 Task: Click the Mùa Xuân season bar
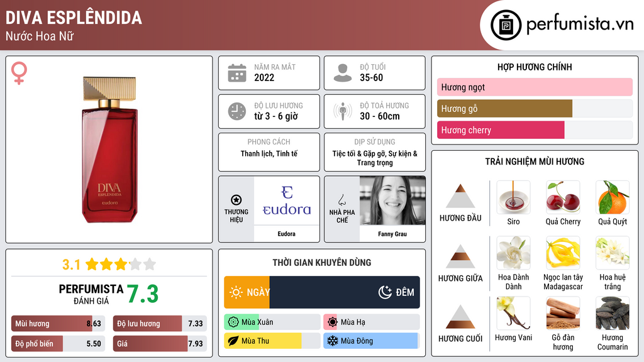tap(272, 322)
